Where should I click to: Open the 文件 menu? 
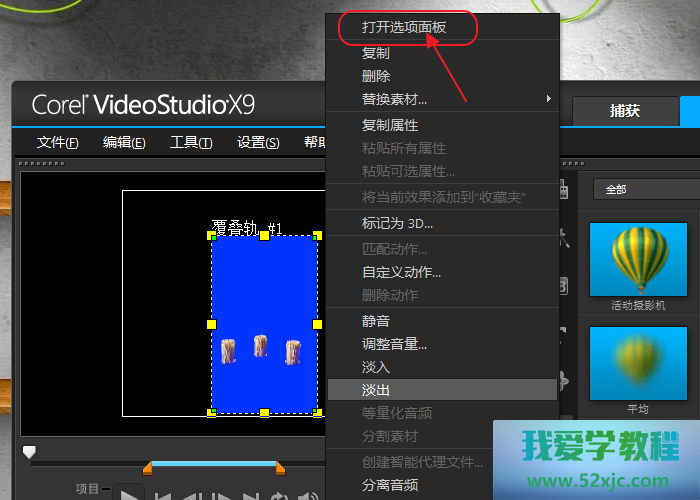[58, 142]
